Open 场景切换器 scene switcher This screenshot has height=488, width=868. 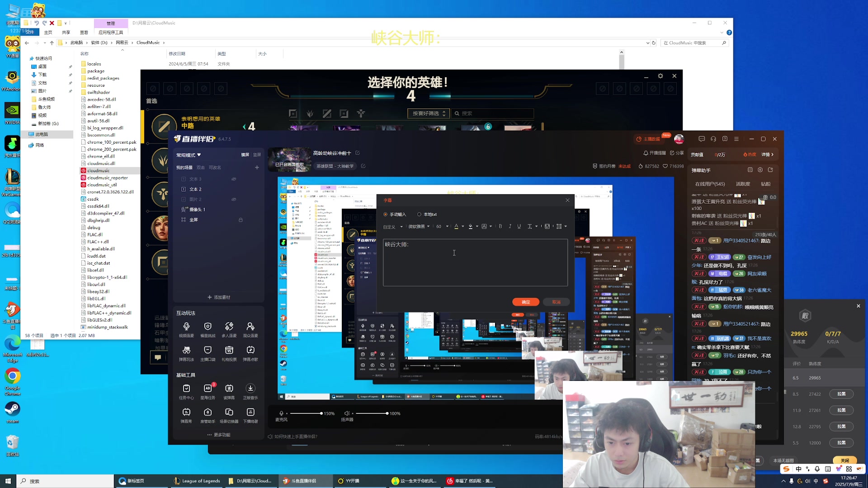click(229, 415)
